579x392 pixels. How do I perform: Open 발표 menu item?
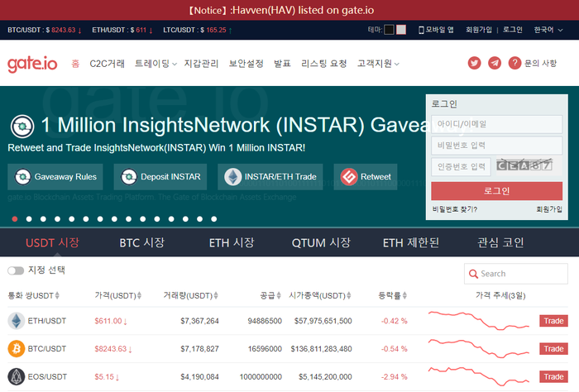(282, 64)
